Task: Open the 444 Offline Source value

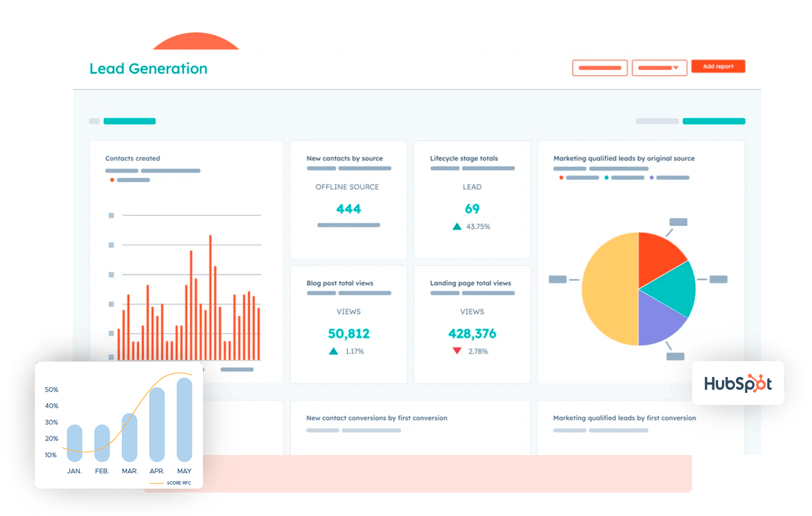Action: [x=348, y=209]
